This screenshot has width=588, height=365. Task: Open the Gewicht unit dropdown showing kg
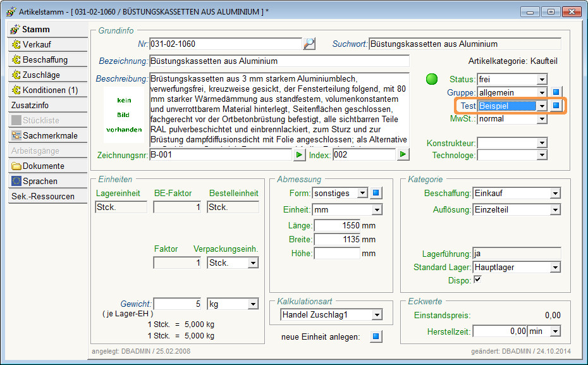click(x=253, y=304)
